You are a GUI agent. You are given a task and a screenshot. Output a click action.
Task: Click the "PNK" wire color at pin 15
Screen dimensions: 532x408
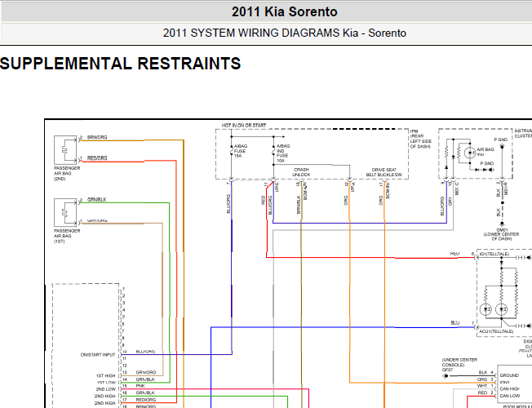[140, 386]
